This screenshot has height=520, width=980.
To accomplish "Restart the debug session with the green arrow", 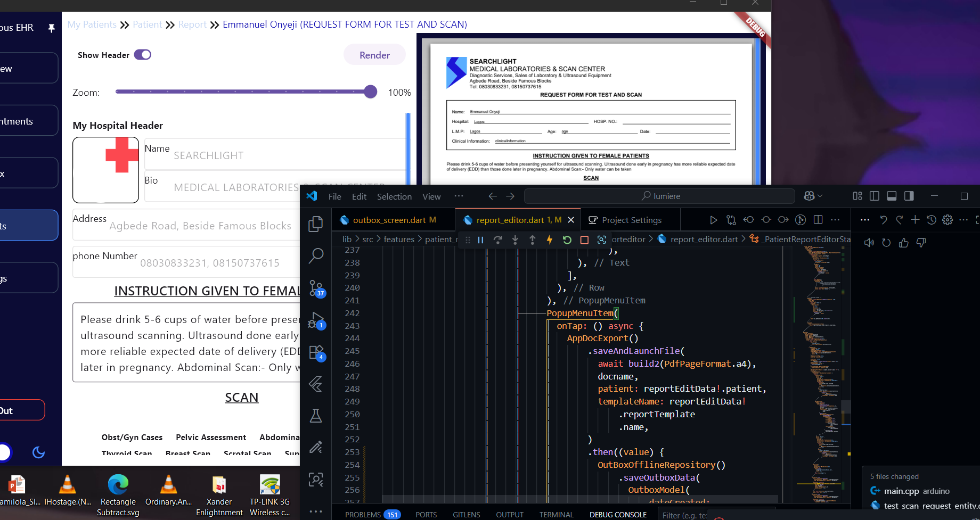I will (567, 240).
